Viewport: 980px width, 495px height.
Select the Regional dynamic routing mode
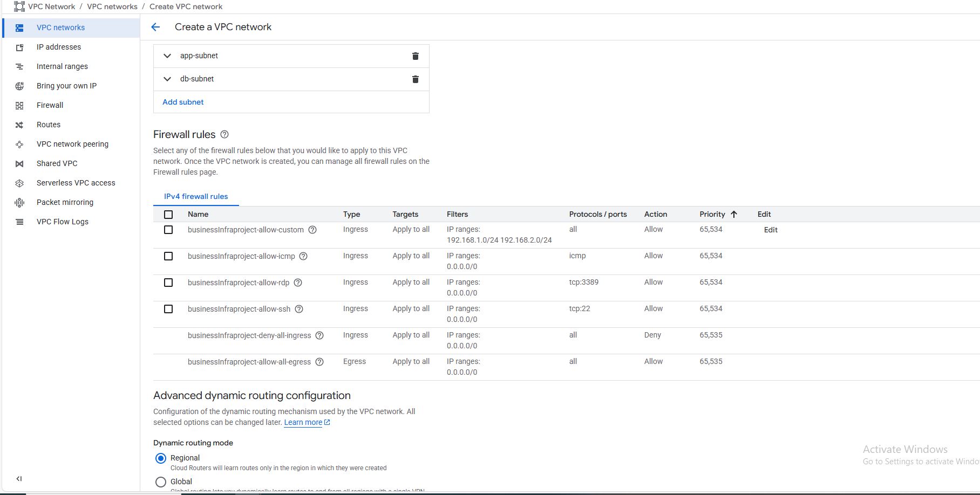161,458
